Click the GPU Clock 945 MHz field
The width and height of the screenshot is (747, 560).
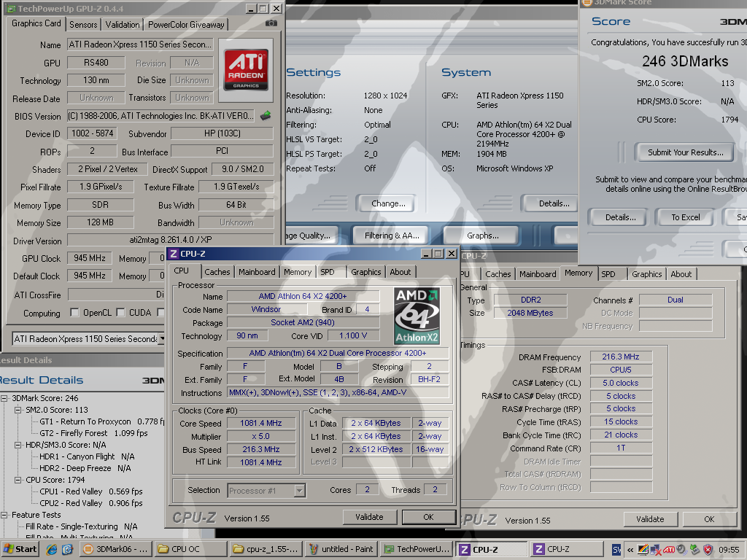90,258
